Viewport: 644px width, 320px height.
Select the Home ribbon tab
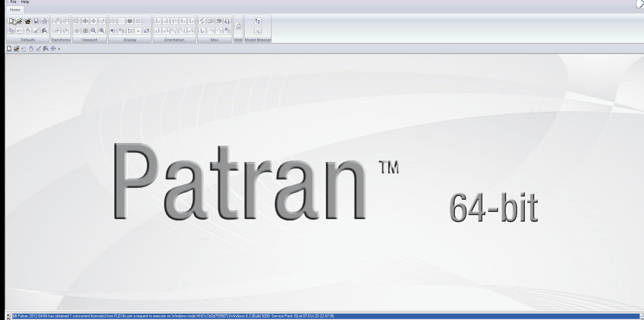15,10
